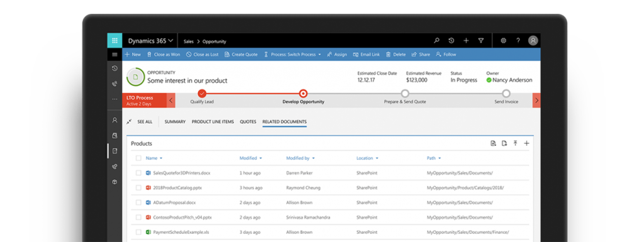This screenshot has height=242, width=644.
Task: Open the Modified by column sort dropdown
Action: [313, 158]
